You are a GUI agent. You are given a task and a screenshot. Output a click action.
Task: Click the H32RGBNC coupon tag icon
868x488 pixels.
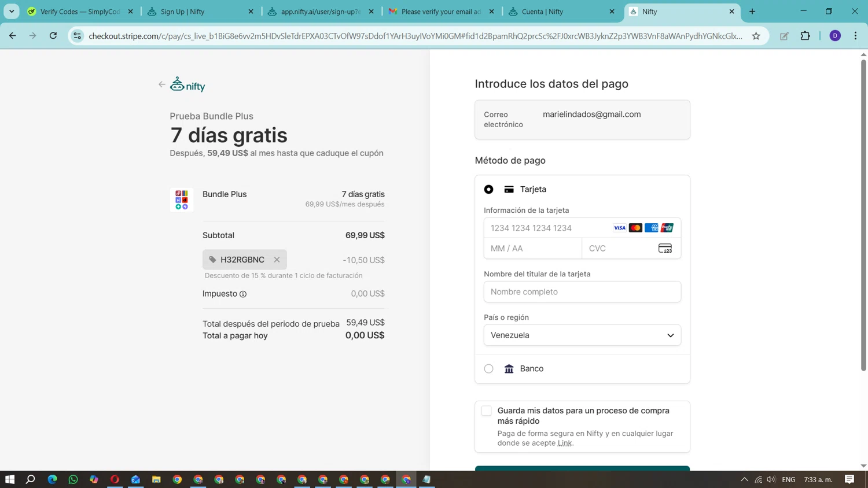click(x=212, y=260)
